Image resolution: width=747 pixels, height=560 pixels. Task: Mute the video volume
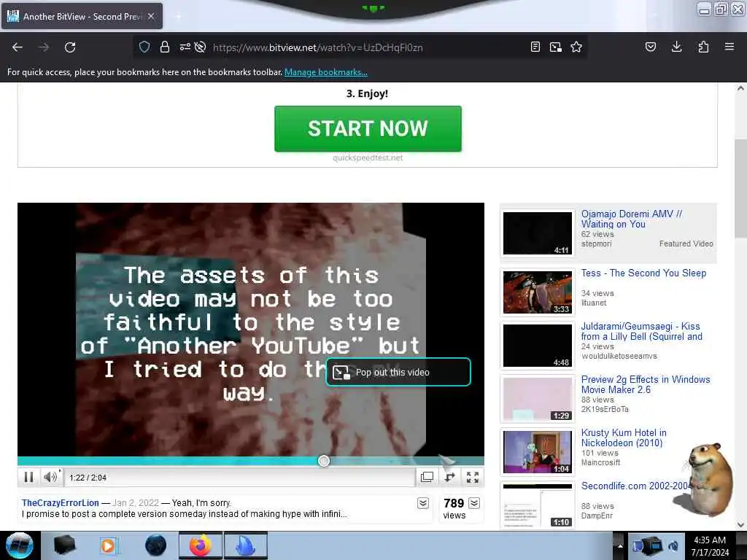click(50, 477)
